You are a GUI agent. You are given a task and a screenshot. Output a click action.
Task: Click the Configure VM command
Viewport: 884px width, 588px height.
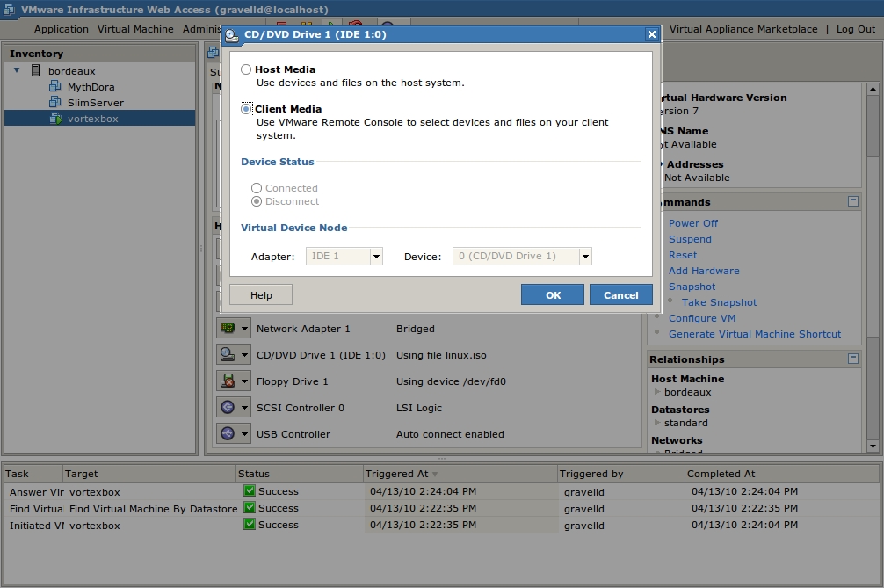[702, 318]
